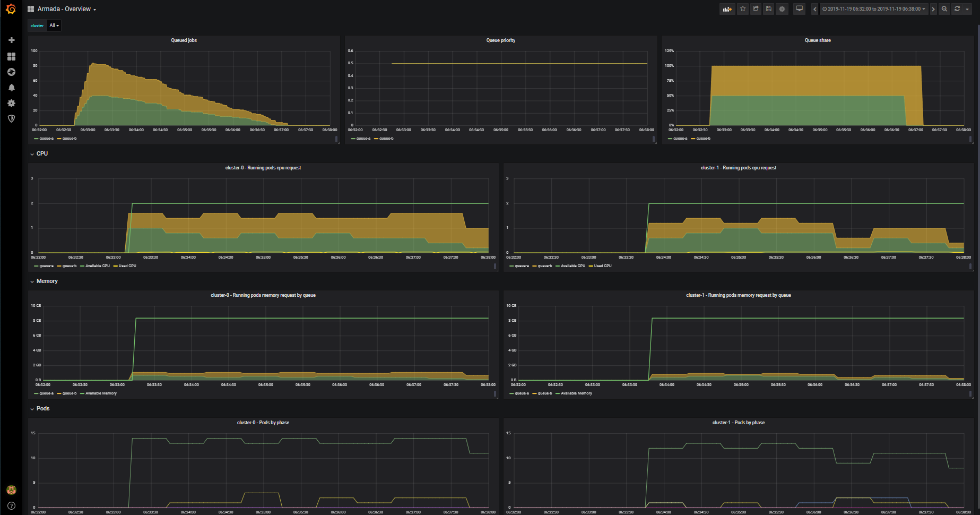Toggle queue-a series in Queued jobs legend

47,139
